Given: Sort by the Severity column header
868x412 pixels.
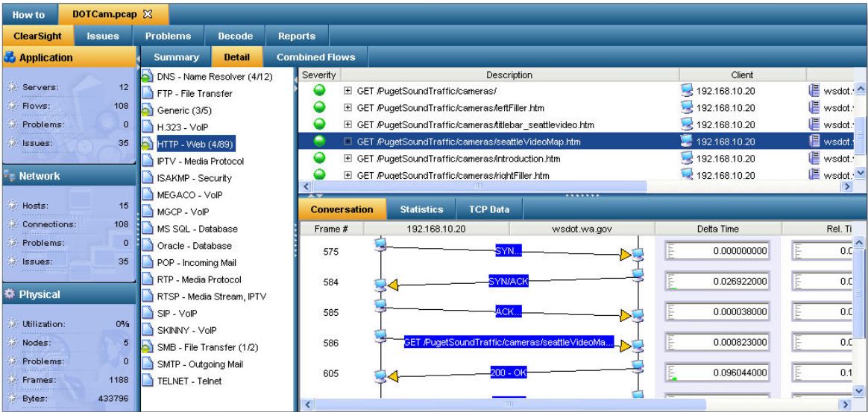Looking at the screenshot, I should tap(319, 75).
